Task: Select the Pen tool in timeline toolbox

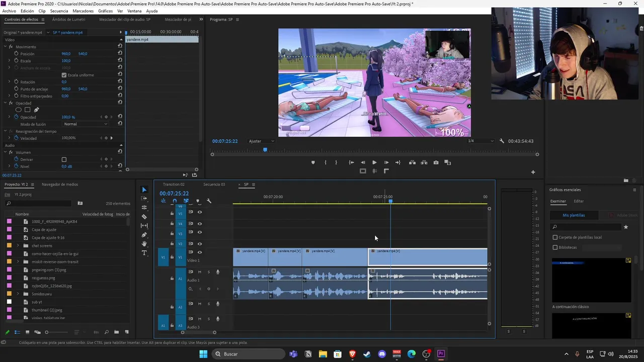Action: (x=144, y=235)
